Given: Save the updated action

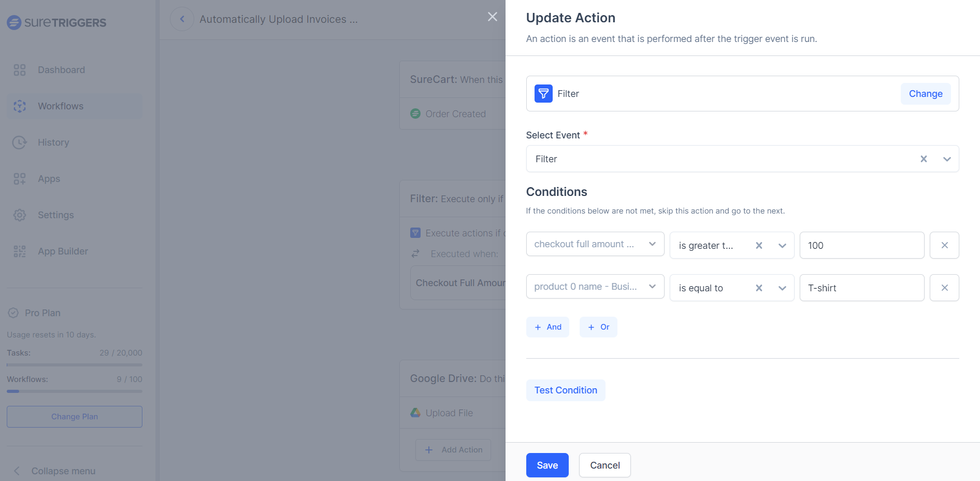Looking at the screenshot, I should [x=547, y=465].
